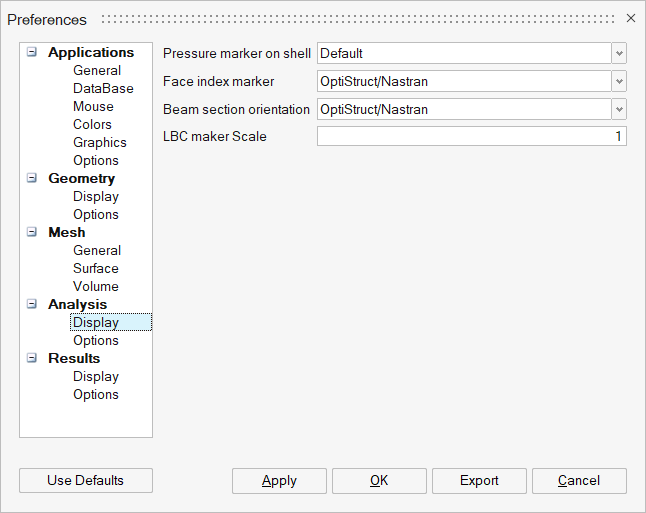Open DataBase preferences page
The height and width of the screenshot is (513, 646).
click(103, 89)
